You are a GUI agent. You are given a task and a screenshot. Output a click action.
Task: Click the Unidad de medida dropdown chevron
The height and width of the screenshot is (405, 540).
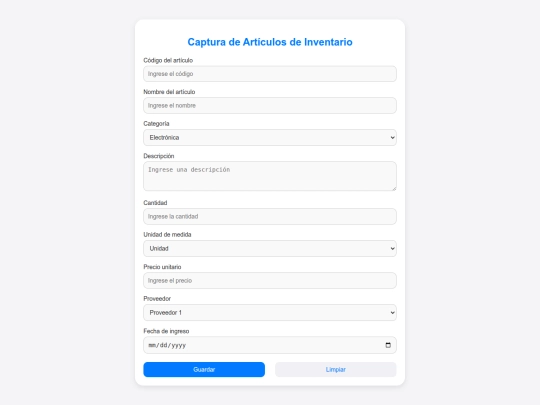[x=392, y=248]
